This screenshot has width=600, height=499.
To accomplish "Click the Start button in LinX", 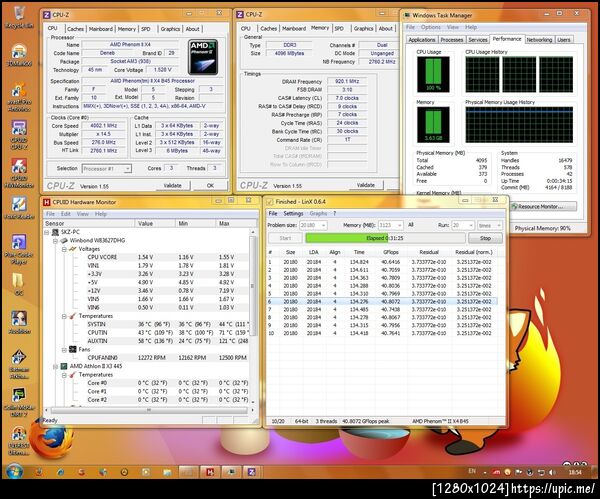I will 285,238.
